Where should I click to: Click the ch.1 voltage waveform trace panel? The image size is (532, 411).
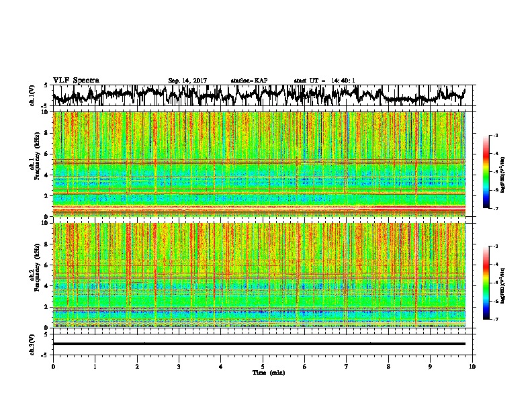point(264,95)
